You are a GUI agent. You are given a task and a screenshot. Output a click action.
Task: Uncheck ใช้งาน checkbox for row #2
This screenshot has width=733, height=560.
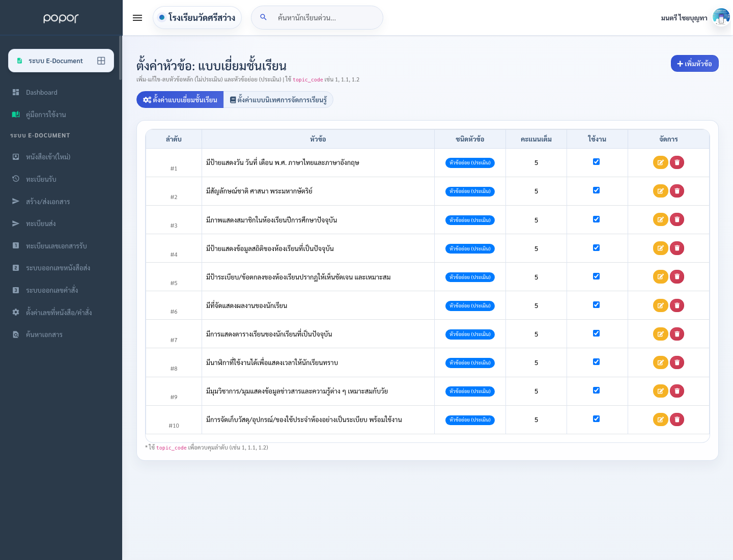596,190
